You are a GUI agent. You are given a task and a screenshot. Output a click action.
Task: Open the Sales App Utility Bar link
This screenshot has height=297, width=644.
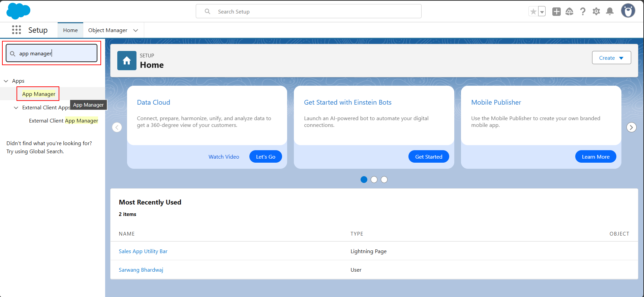[x=143, y=251]
